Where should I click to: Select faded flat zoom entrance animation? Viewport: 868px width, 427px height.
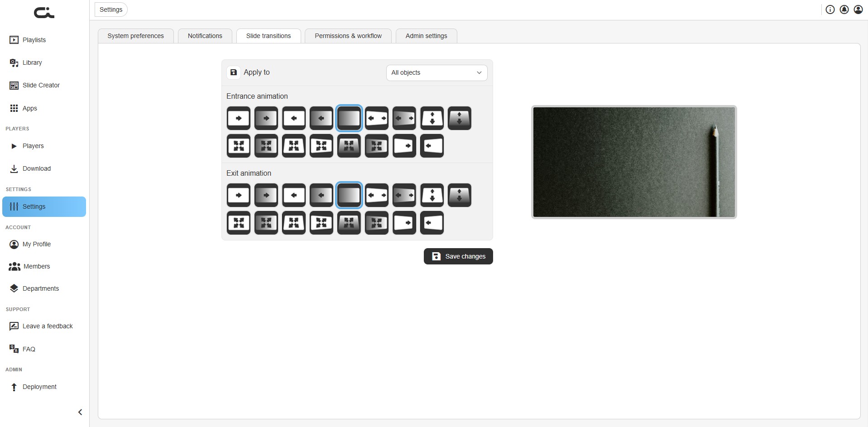(266, 146)
